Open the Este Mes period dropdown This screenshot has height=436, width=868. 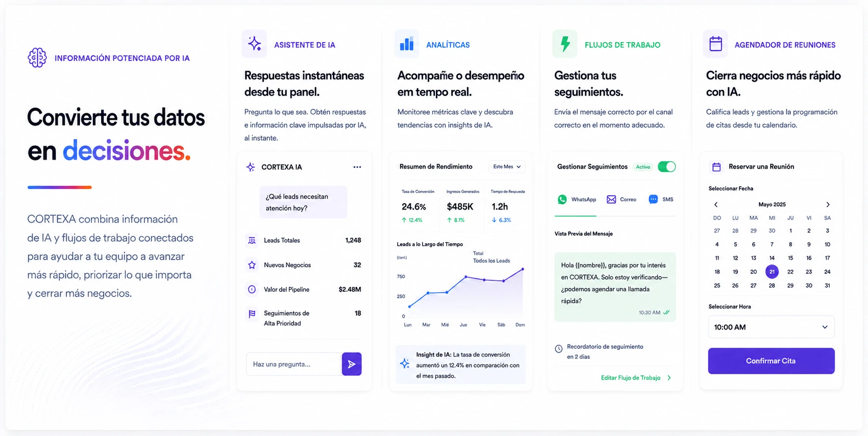[507, 167]
